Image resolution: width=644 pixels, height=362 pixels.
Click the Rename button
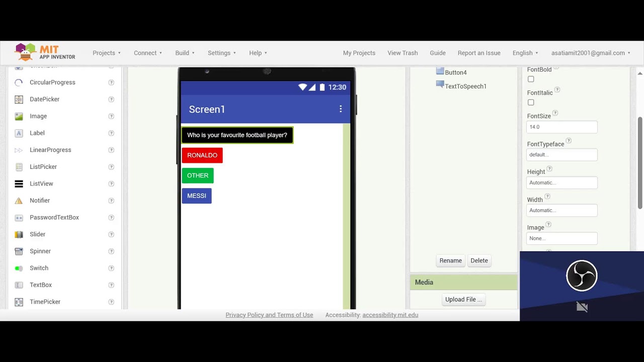[451, 260]
